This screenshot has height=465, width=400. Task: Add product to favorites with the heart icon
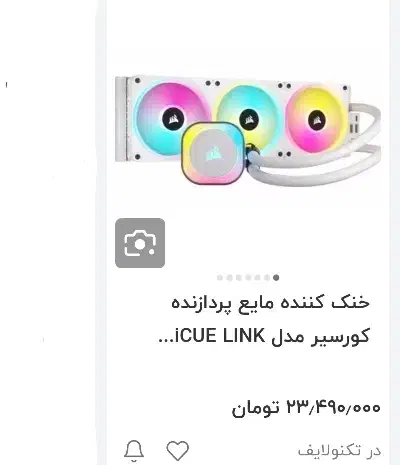click(x=178, y=451)
